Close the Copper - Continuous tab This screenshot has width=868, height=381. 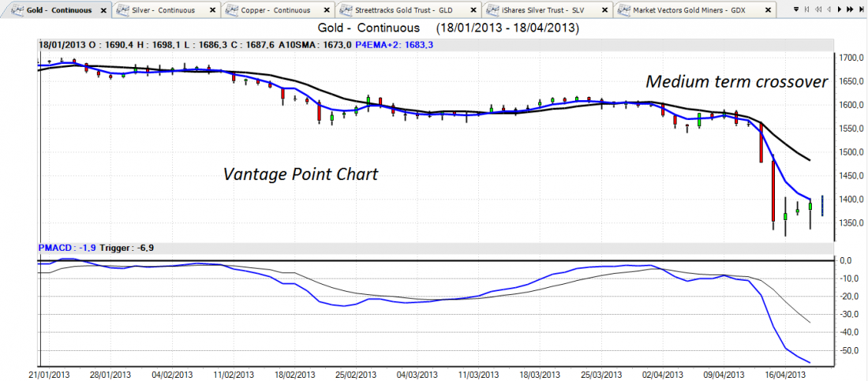tap(329, 11)
